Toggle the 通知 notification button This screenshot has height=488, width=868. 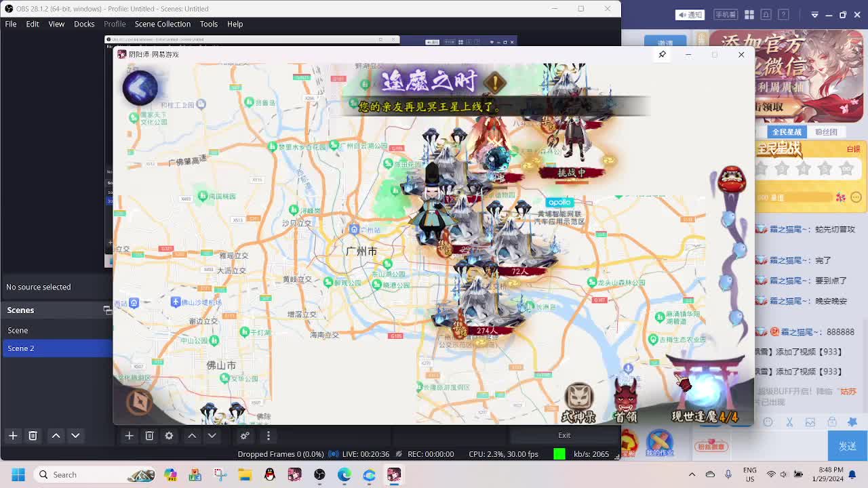tap(689, 14)
